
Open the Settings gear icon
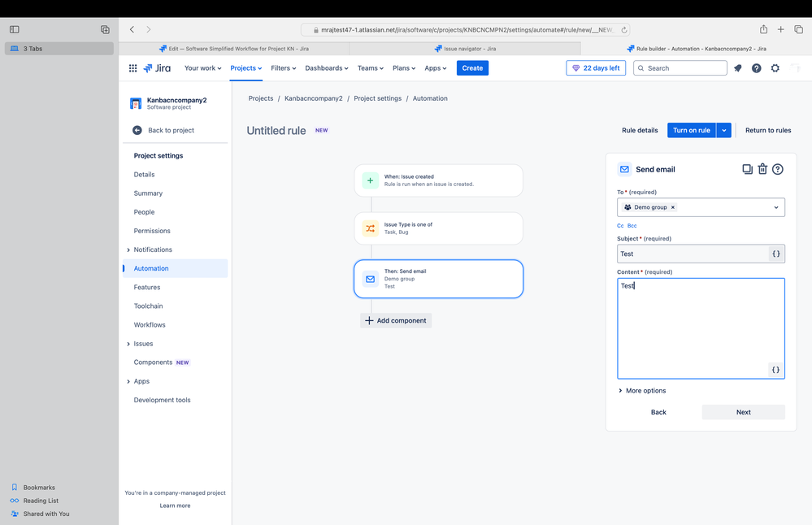pyautogui.click(x=775, y=67)
